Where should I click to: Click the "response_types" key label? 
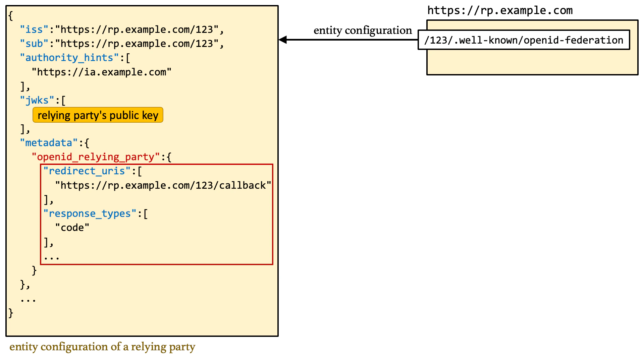(x=90, y=214)
